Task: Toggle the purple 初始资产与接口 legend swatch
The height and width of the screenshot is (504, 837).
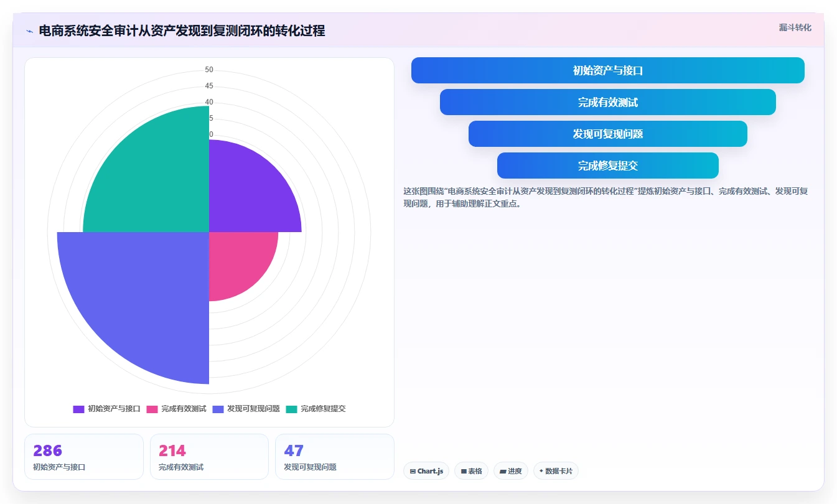Action: 78,409
